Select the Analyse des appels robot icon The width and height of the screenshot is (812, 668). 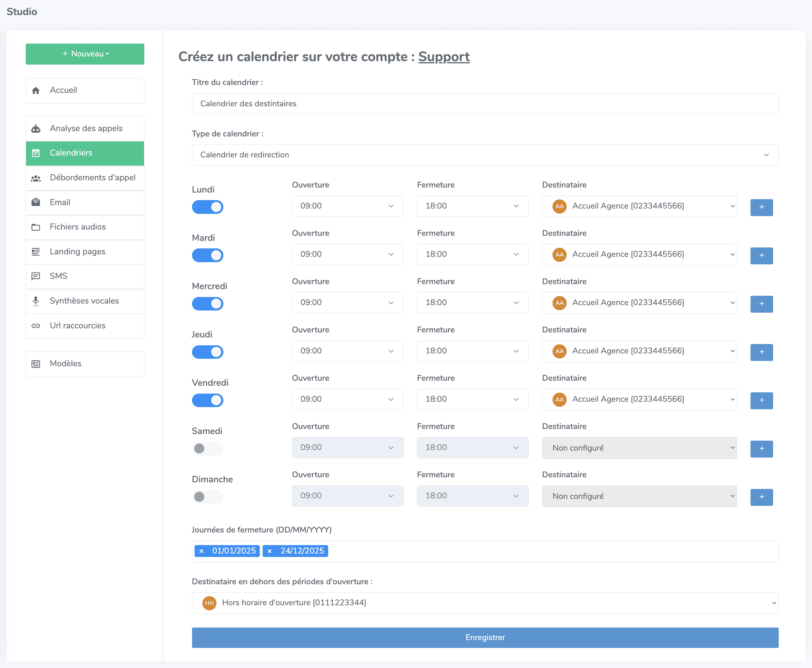(36, 129)
